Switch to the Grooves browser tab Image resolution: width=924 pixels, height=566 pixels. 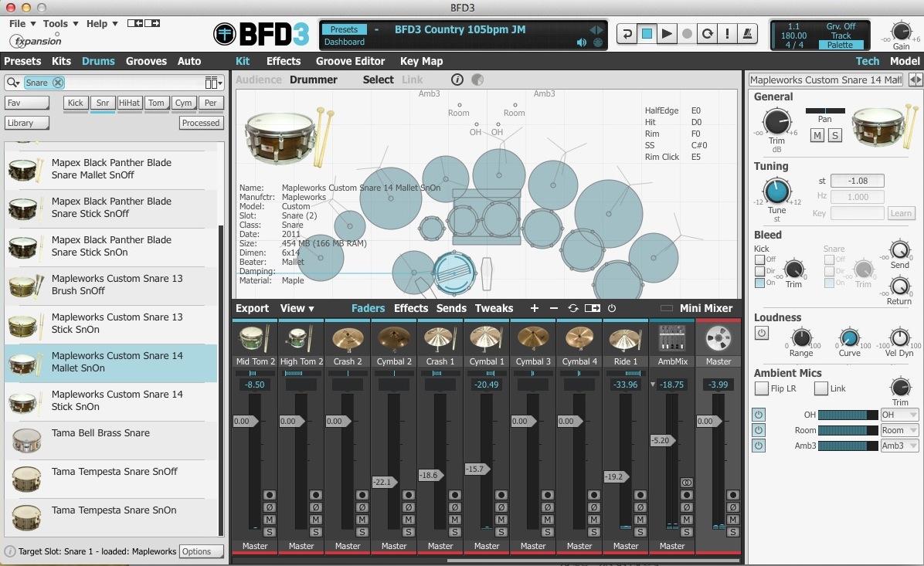pos(146,61)
